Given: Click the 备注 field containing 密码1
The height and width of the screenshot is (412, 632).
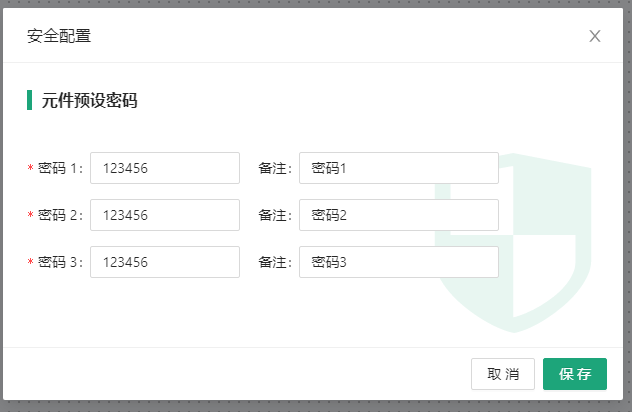Looking at the screenshot, I should [398, 168].
